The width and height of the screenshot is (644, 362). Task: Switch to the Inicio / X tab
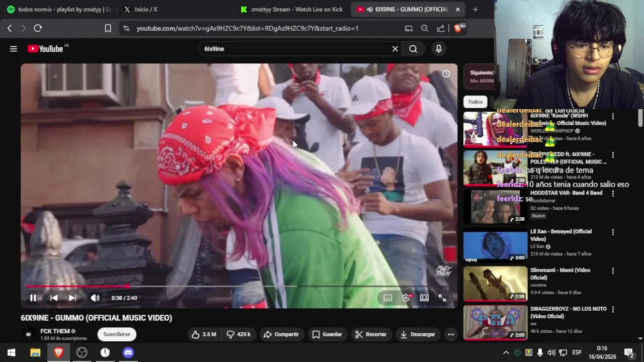(x=174, y=10)
